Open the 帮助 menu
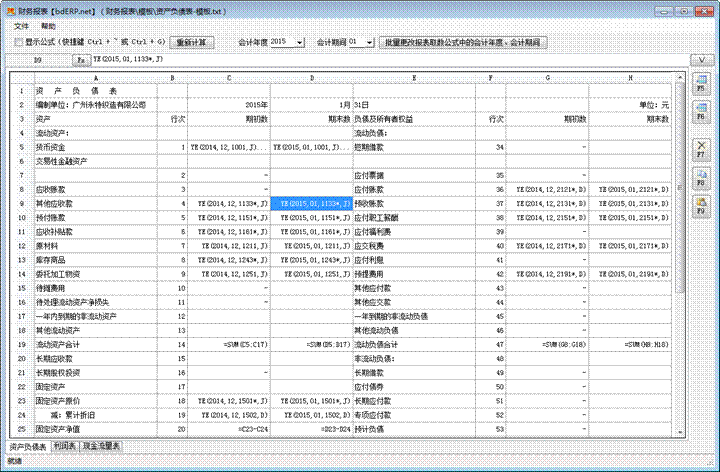Image resolution: width=720 pixels, height=472 pixels. [48, 26]
